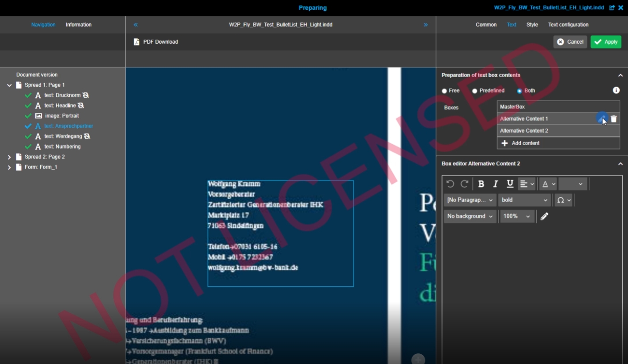Click the green checkmark beside Drucknorm
Viewport: 628px width, 364px height.
(x=28, y=95)
